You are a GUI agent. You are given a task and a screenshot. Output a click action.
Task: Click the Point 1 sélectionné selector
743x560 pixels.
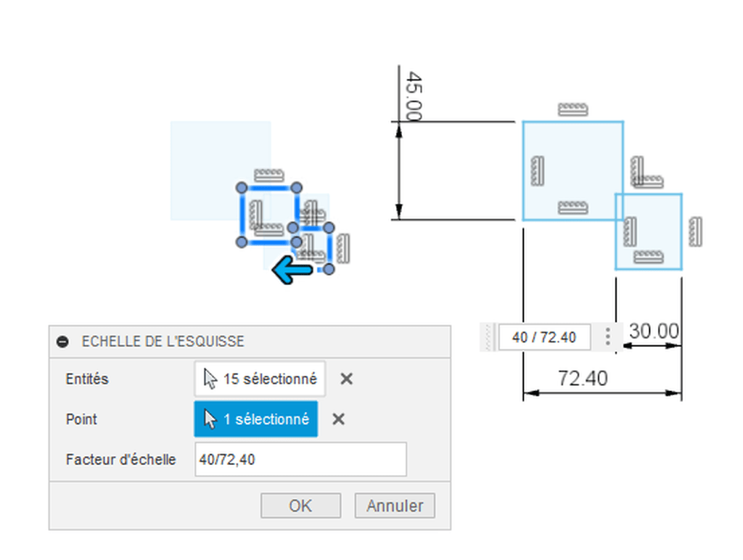256,419
